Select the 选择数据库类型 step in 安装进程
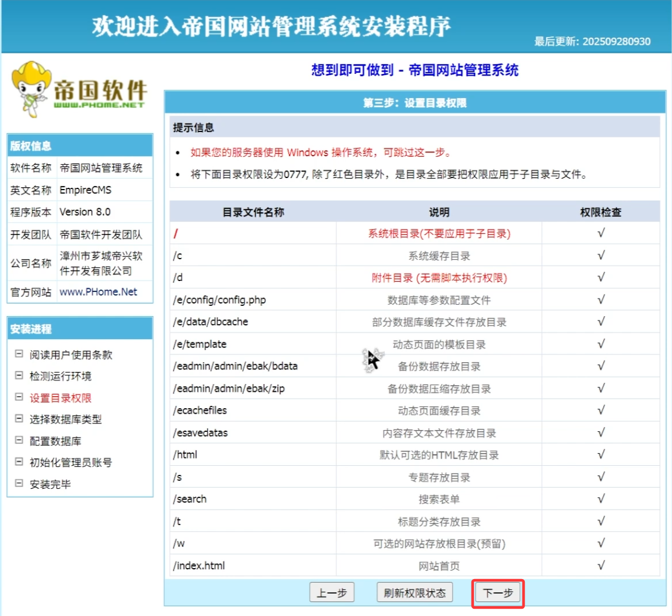Viewport: 672px width, 616px height. [x=65, y=419]
